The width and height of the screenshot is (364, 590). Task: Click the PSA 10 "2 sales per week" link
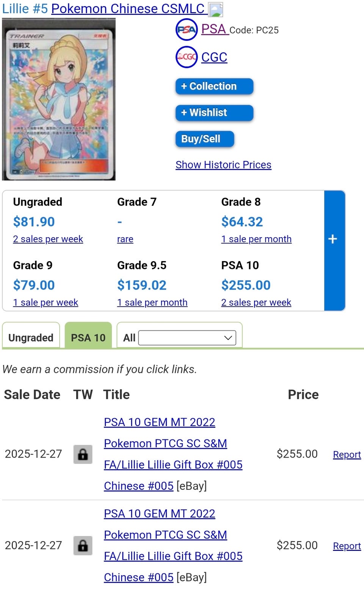[x=256, y=302]
